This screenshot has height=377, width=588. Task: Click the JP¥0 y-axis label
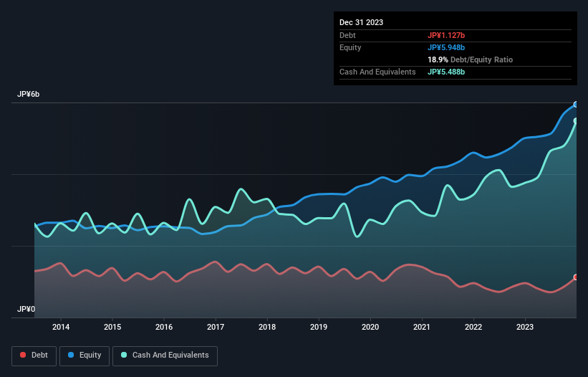pos(26,309)
